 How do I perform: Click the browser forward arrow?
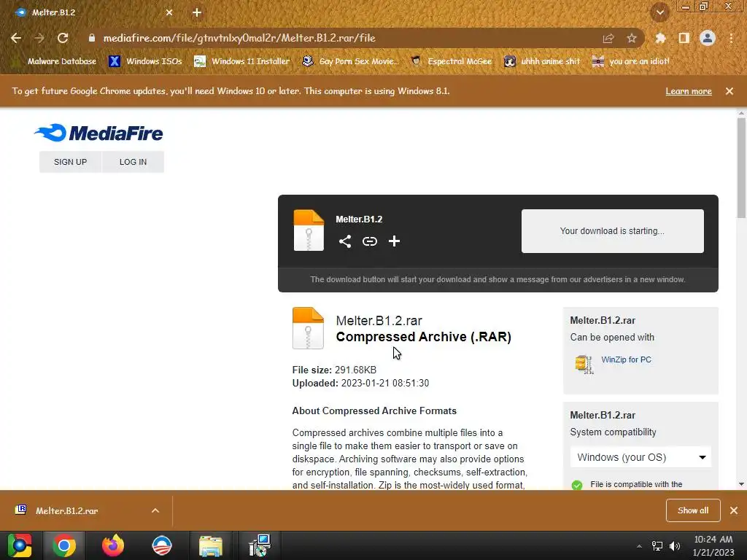(39, 38)
